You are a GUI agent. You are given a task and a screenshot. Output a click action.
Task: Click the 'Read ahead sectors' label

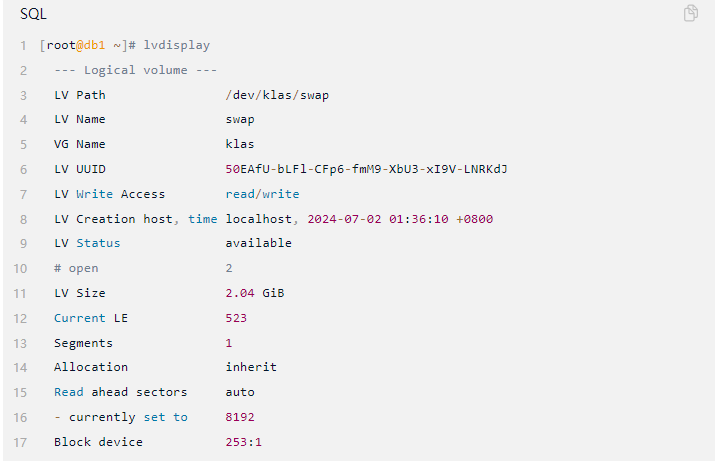click(120, 392)
